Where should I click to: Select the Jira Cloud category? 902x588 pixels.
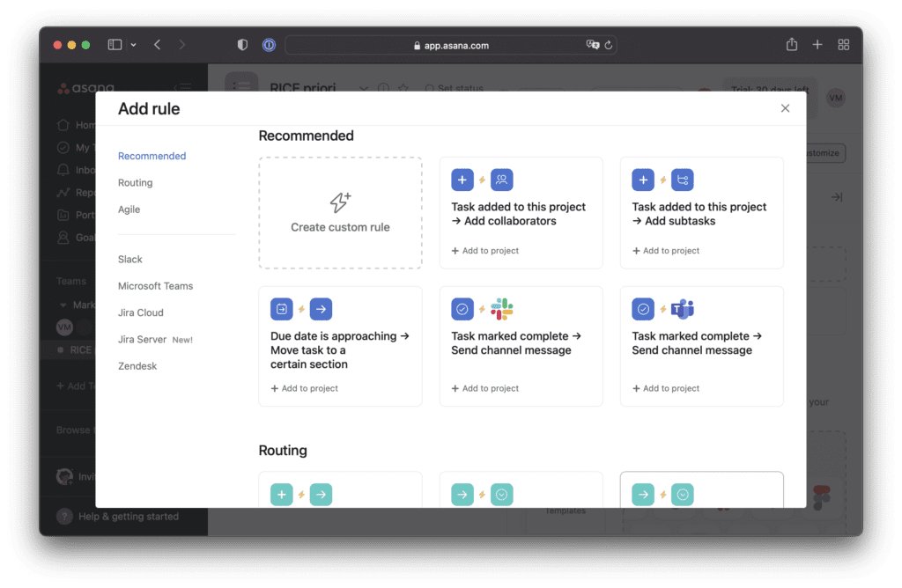pos(140,312)
